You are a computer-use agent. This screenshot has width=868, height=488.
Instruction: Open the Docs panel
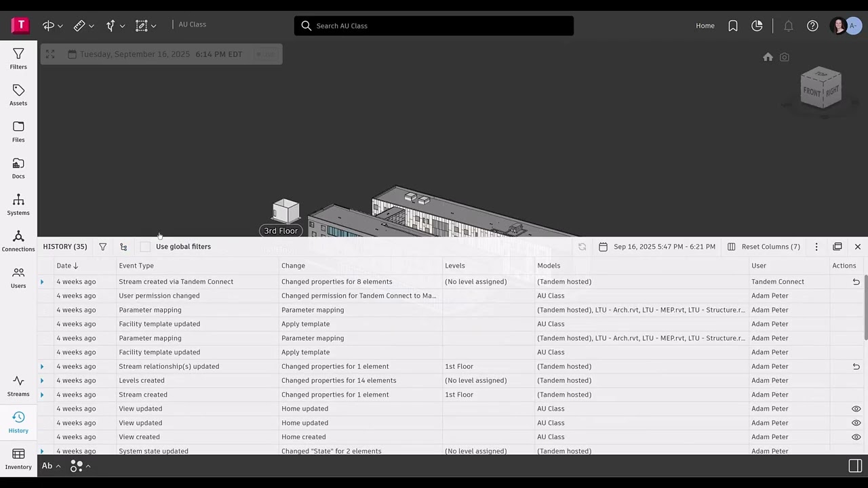[18, 168]
